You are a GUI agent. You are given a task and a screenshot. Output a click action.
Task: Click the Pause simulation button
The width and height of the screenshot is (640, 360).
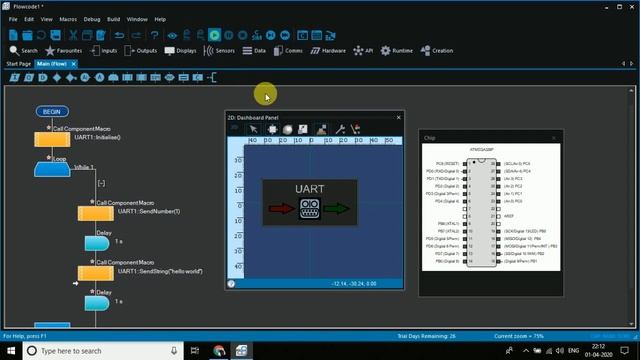click(229, 35)
